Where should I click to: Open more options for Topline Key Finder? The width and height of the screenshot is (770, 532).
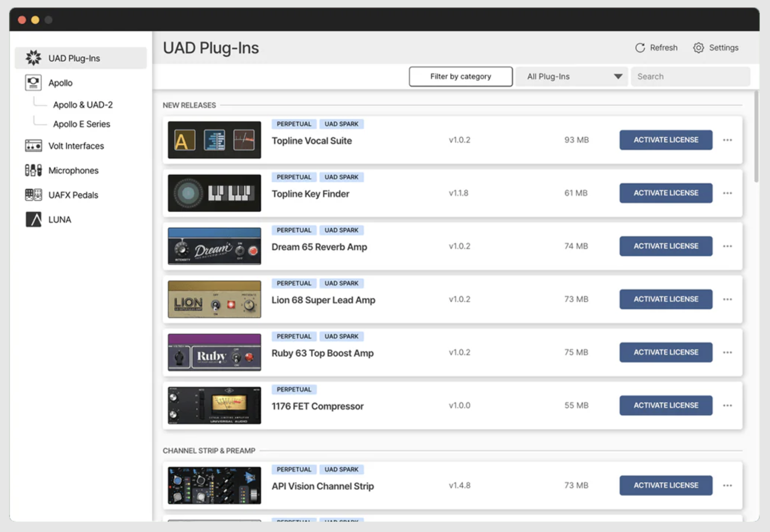(x=727, y=193)
